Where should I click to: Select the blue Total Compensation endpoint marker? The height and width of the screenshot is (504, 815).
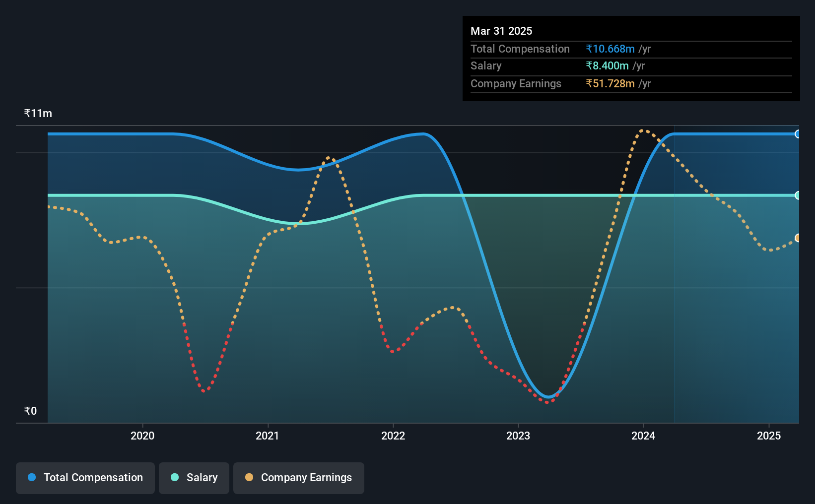(798, 134)
